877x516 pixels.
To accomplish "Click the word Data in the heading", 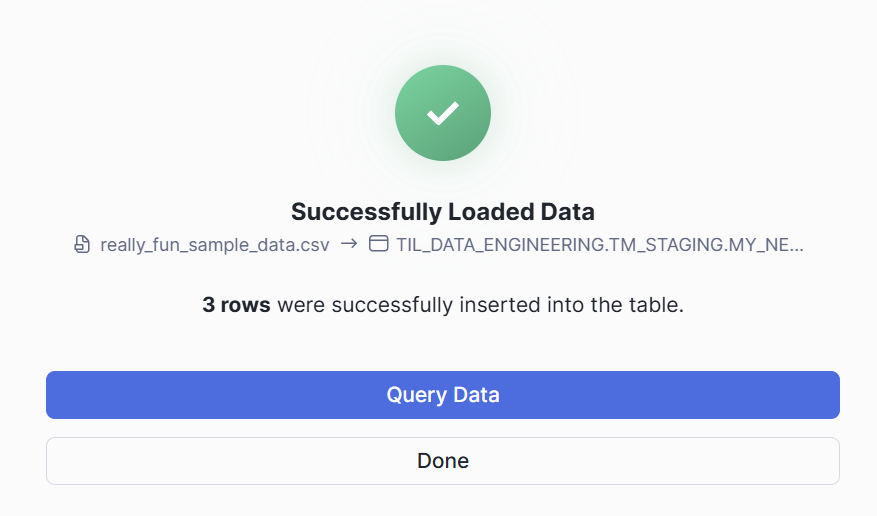I will click(568, 212).
